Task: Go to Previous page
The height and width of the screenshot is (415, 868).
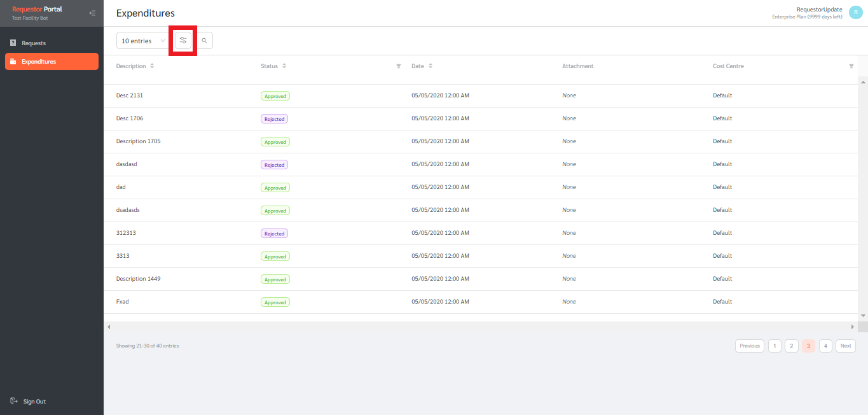Action: coord(750,346)
